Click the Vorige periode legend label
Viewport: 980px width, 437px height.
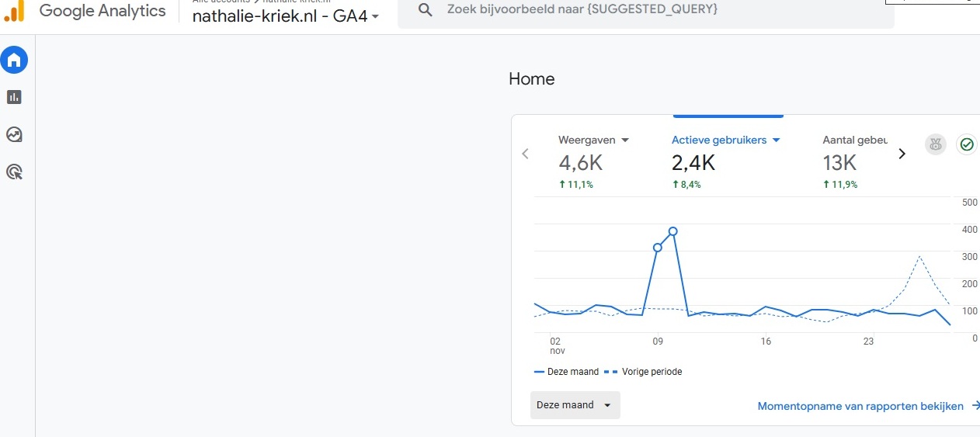tap(652, 372)
